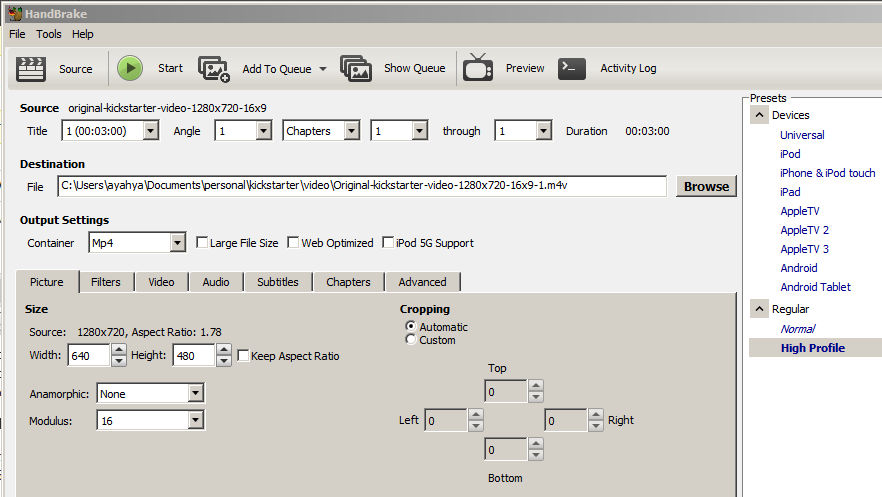Switch to the Advanced tab
This screenshot has width=882, height=497.
point(422,282)
